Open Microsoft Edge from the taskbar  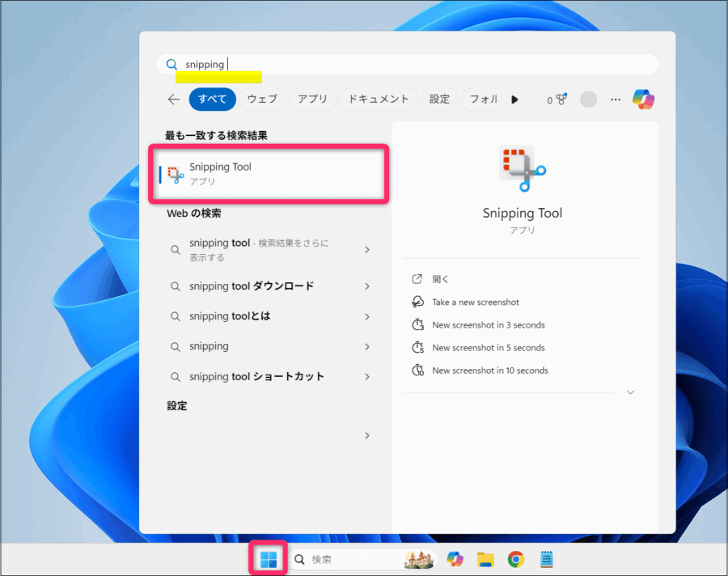[455, 558]
